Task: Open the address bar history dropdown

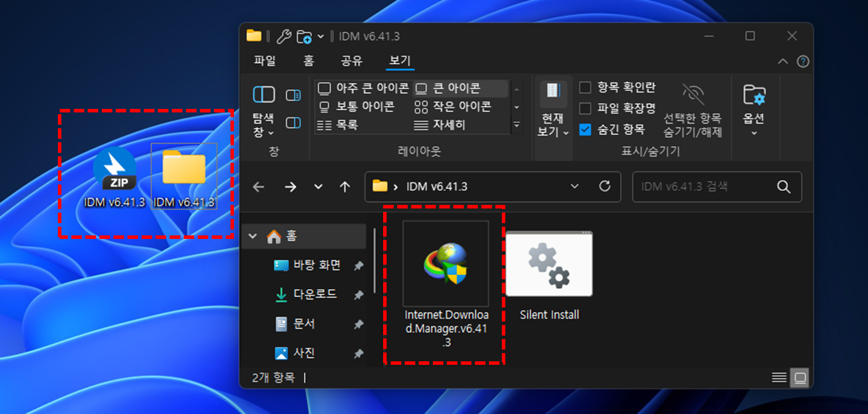Action: coord(574,186)
